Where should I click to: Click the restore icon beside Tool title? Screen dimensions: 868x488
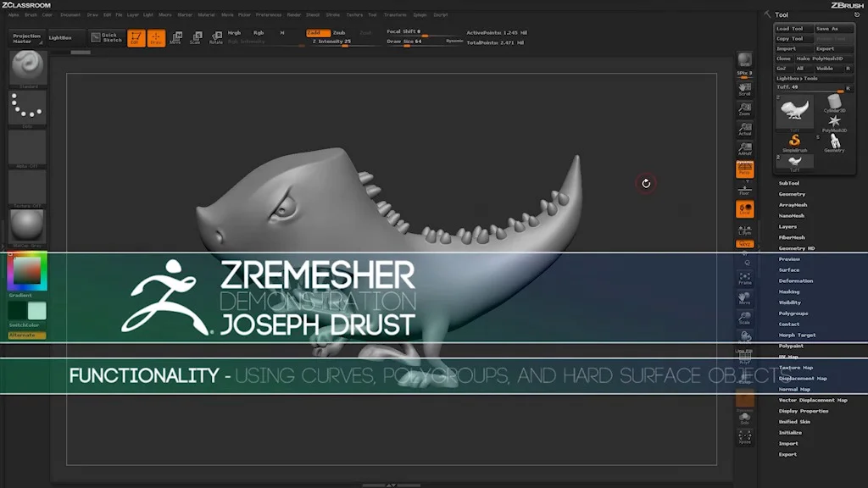point(857,15)
